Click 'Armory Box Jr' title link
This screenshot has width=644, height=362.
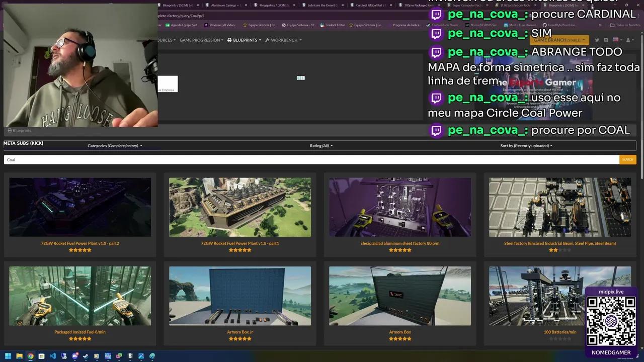point(240,332)
